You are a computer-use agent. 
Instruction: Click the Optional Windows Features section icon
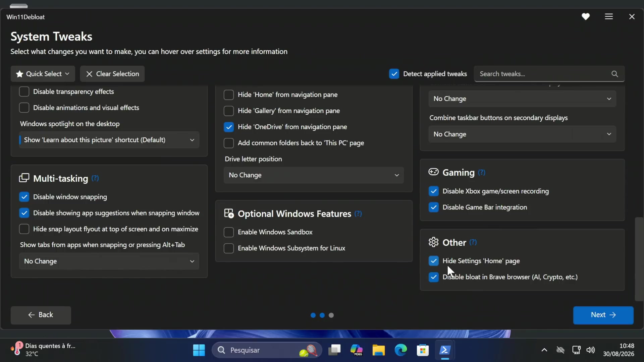[229, 214]
